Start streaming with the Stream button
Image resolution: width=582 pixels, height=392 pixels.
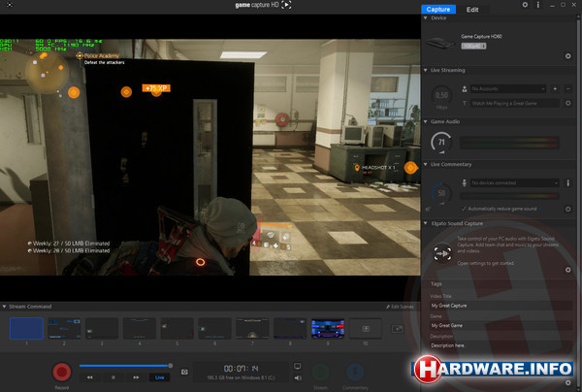pos(320,372)
